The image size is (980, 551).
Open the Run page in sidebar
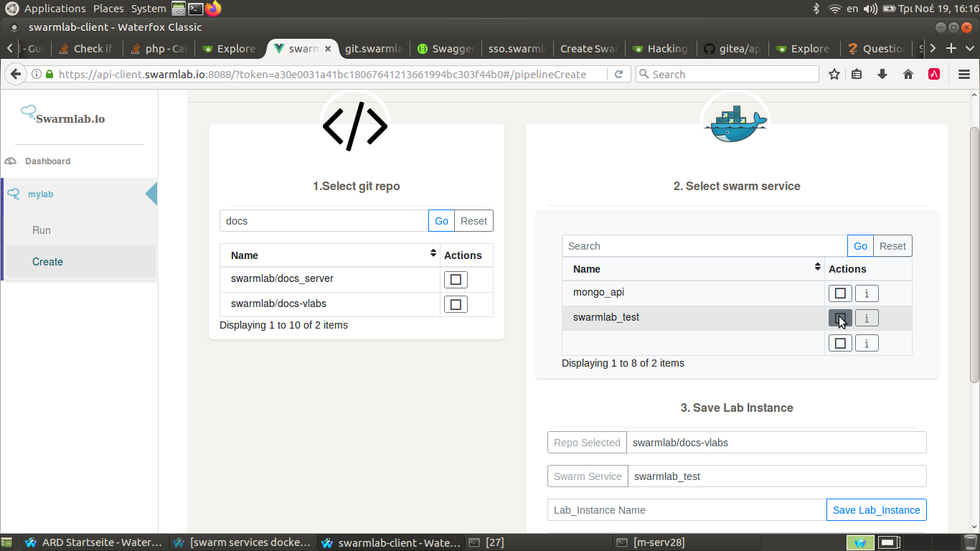(42, 230)
